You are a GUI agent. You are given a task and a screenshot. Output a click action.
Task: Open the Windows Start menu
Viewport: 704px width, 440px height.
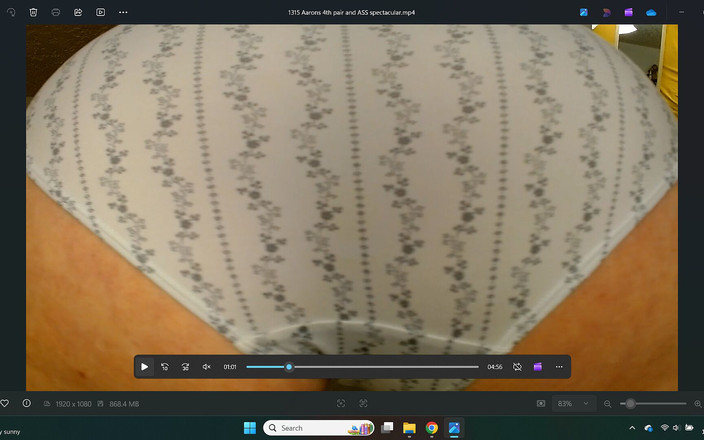249,428
